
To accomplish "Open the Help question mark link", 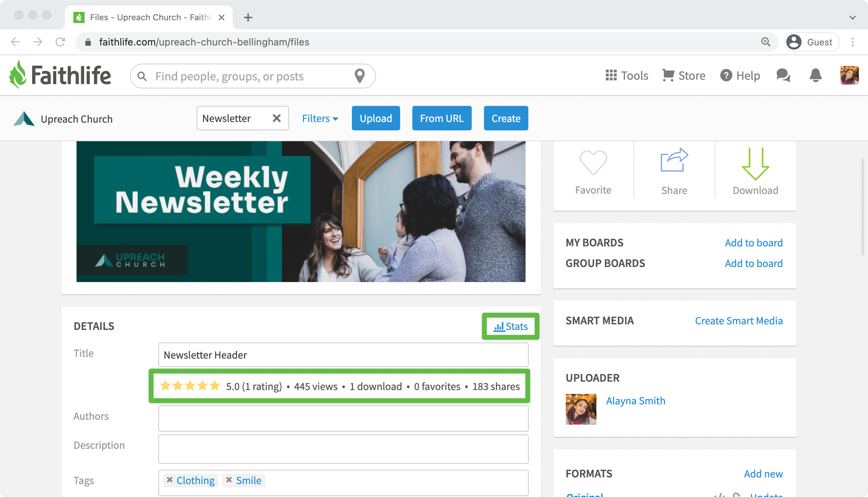I will click(740, 75).
